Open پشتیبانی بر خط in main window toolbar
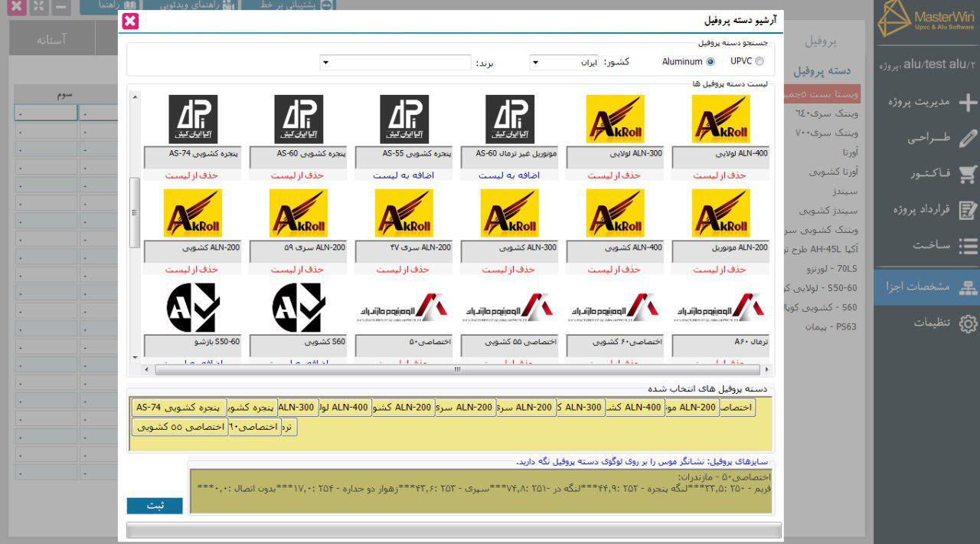 point(289,5)
